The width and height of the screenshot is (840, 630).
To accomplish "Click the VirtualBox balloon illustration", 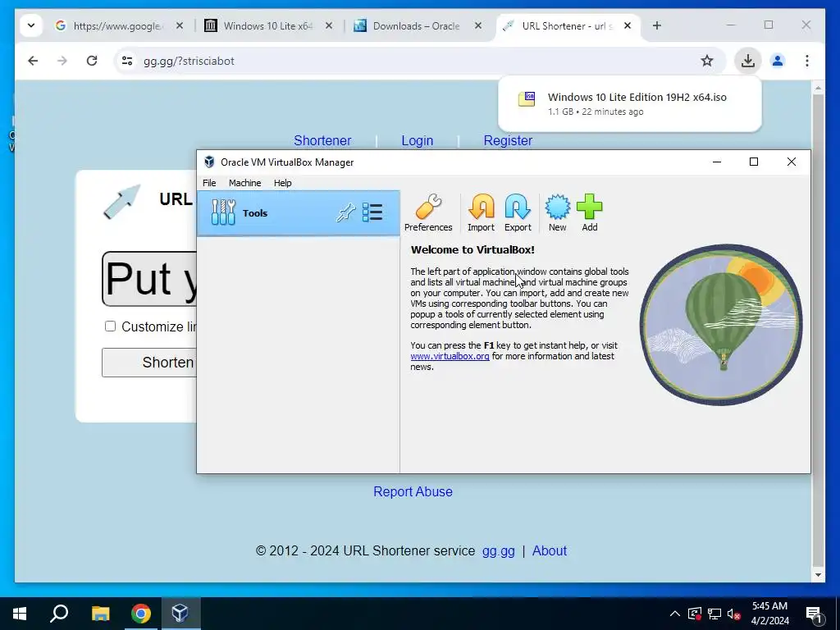I will (x=721, y=325).
